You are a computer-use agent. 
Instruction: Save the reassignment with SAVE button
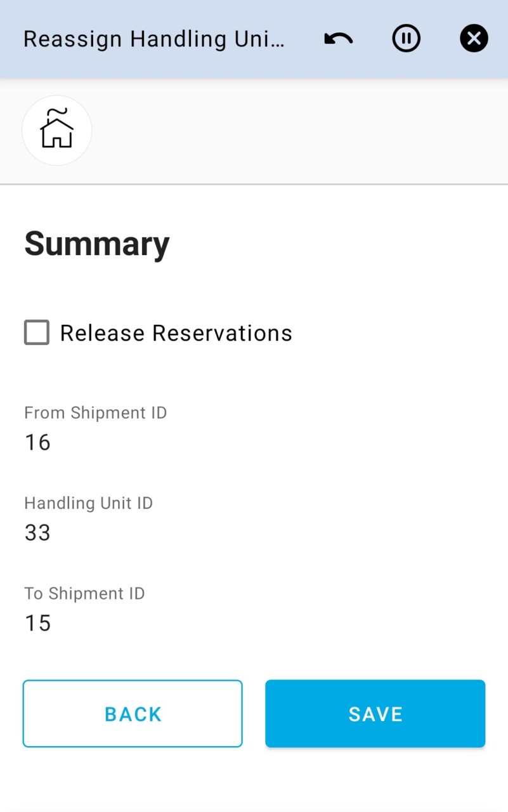coord(375,714)
